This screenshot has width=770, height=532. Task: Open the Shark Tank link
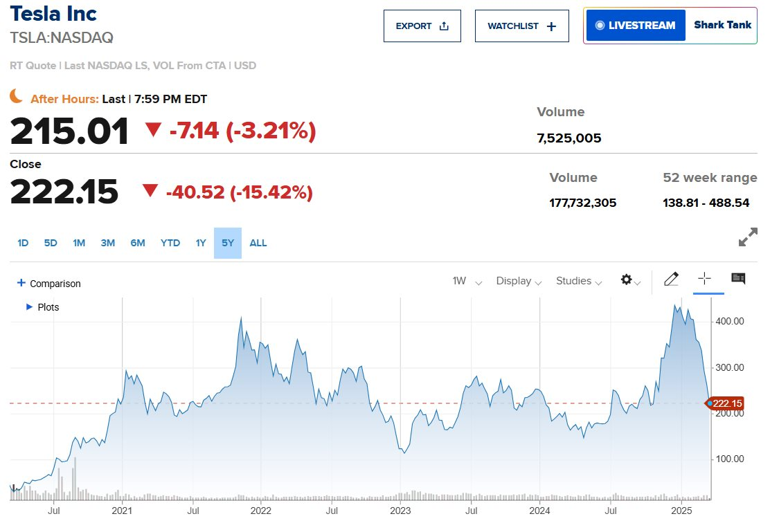point(722,26)
